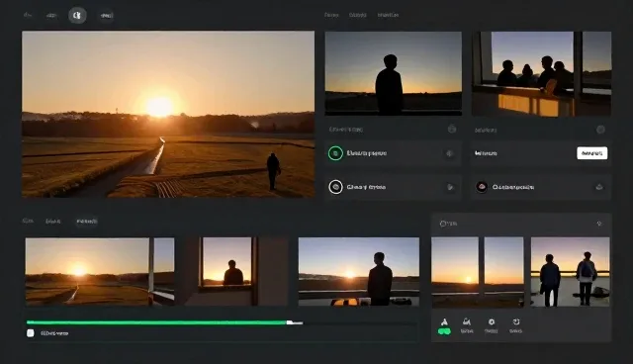Expand the bottom-right panel using its header chevron
633x364 pixels.
[599, 224]
